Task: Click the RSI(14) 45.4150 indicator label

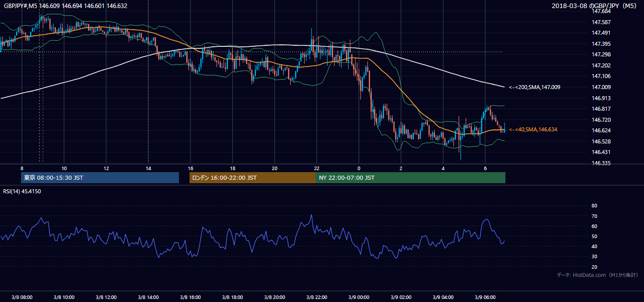Action: (x=22, y=191)
